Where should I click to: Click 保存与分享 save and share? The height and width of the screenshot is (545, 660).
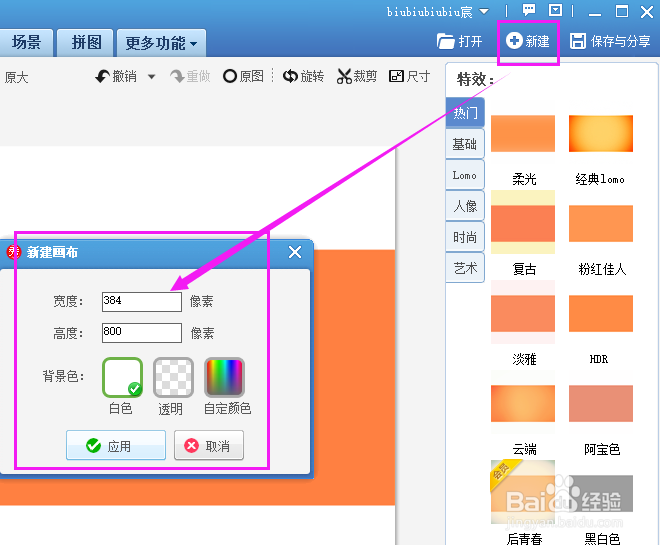pos(610,41)
